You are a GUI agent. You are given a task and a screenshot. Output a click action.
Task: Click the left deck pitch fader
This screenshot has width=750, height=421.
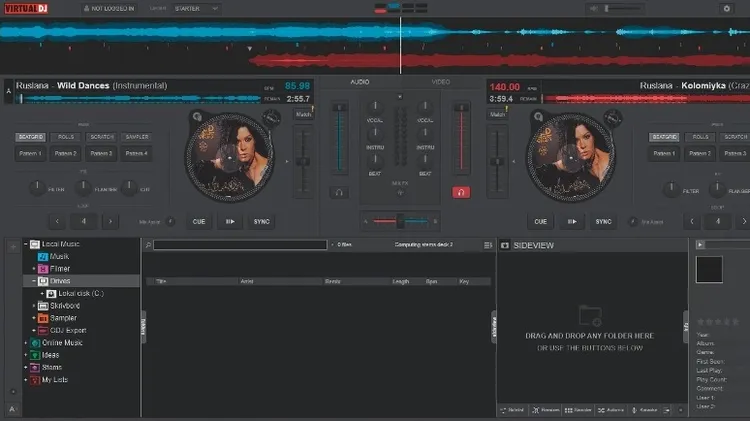tap(303, 161)
